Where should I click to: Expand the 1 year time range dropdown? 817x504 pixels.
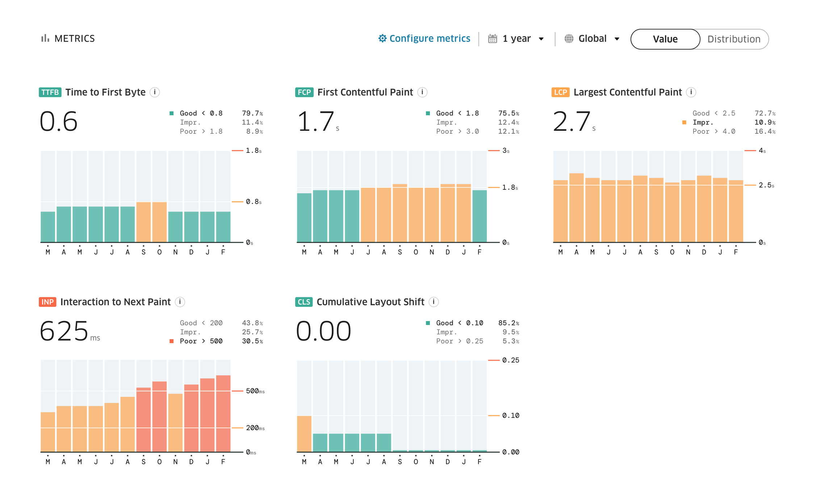541,39
